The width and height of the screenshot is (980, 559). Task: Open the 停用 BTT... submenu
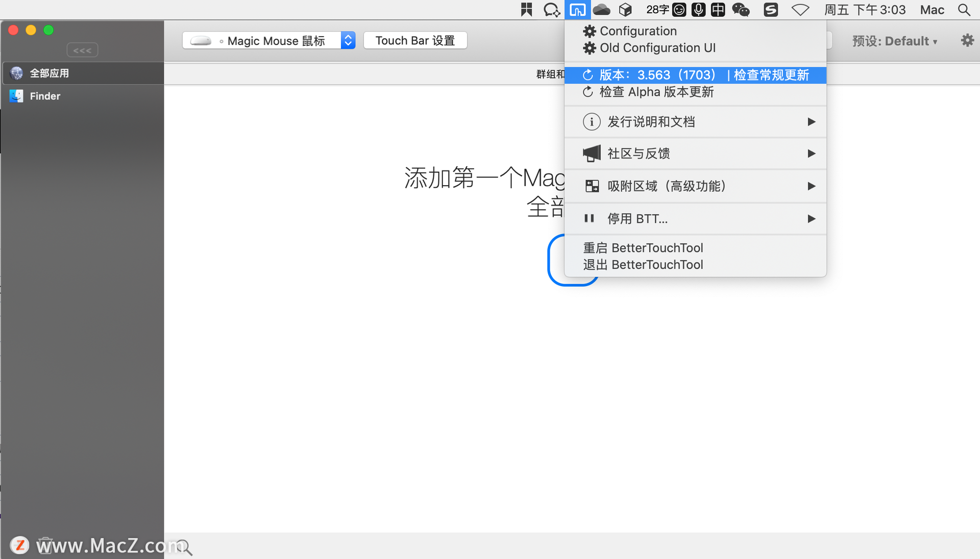pos(695,219)
